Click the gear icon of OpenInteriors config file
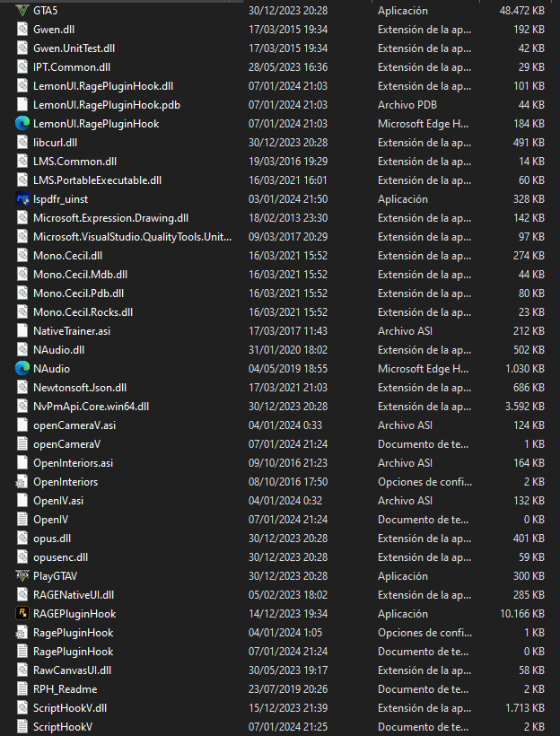 [22, 482]
